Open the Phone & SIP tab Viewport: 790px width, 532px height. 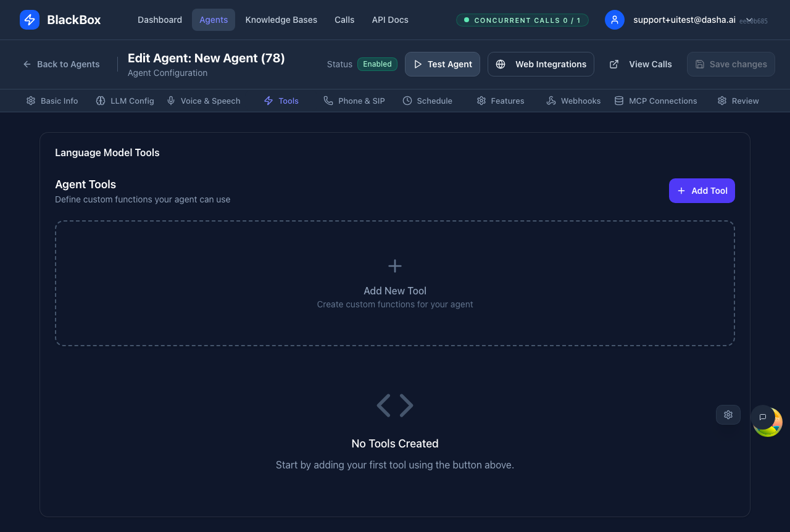pyautogui.click(x=354, y=101)
